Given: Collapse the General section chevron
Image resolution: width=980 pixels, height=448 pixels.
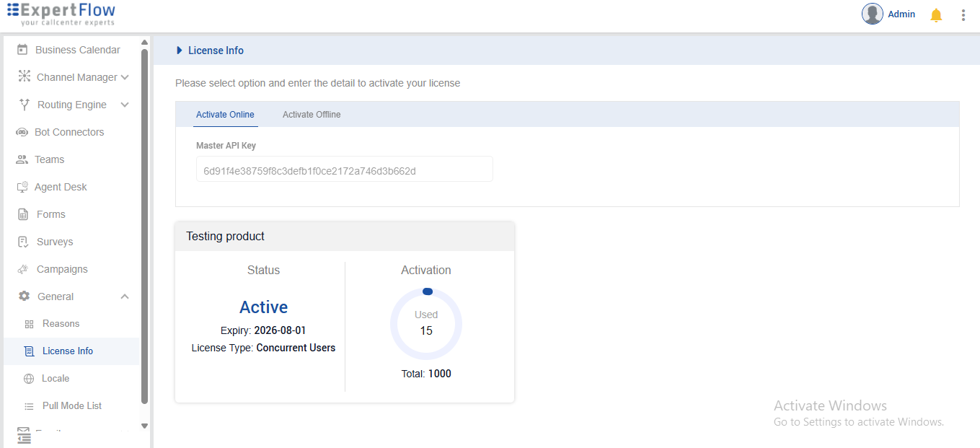Looking at the screenshot, I should [x=125, y=297].
